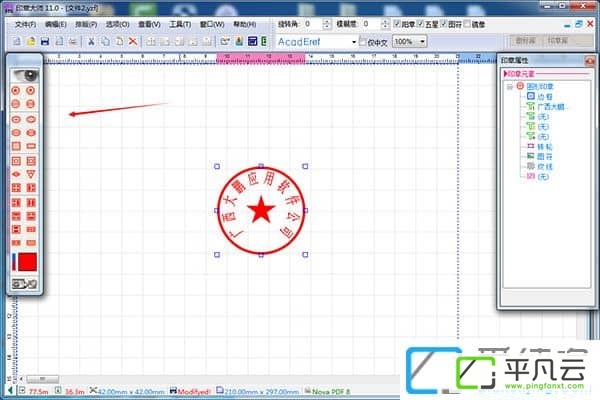Image resolution: width=600 pixels, height=400 pixels.
Task: Select the wide rectangle stamp template
Action: point(31,146)
